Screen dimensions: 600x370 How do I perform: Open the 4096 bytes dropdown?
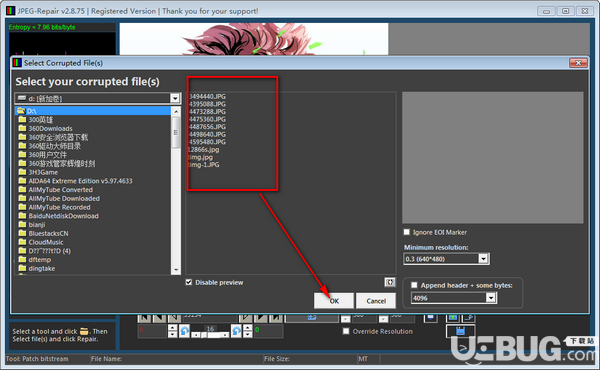pyautogui.click(x=491, y=298)
